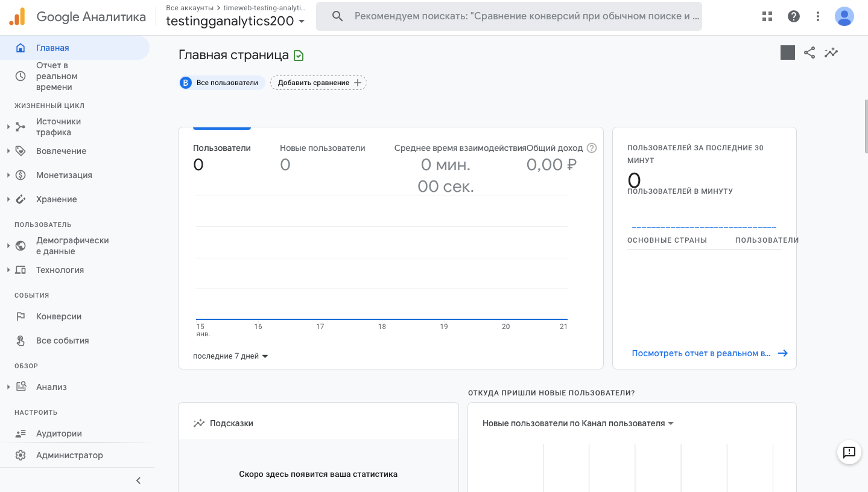Open Google Analytics Help
This screenshot has width=868, height=492.
coord(793,16)
